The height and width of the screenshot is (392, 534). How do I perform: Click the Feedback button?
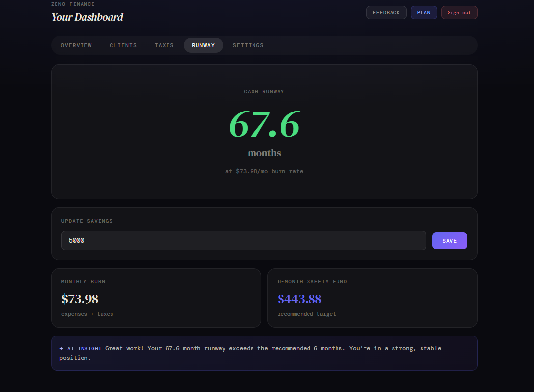pos(387,13)
